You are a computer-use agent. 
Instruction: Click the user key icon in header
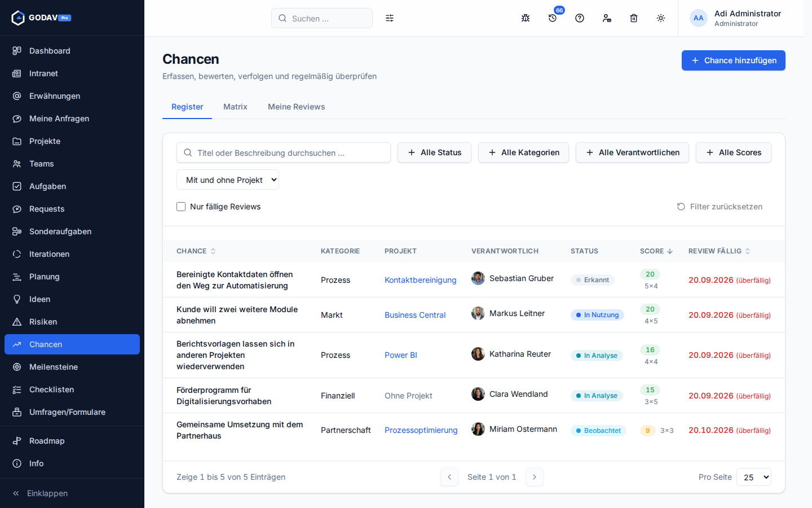click(x=607, y=18)
